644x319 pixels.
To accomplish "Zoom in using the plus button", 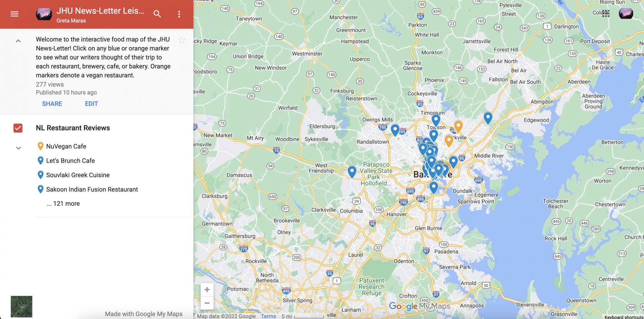I will pos(207,290).
